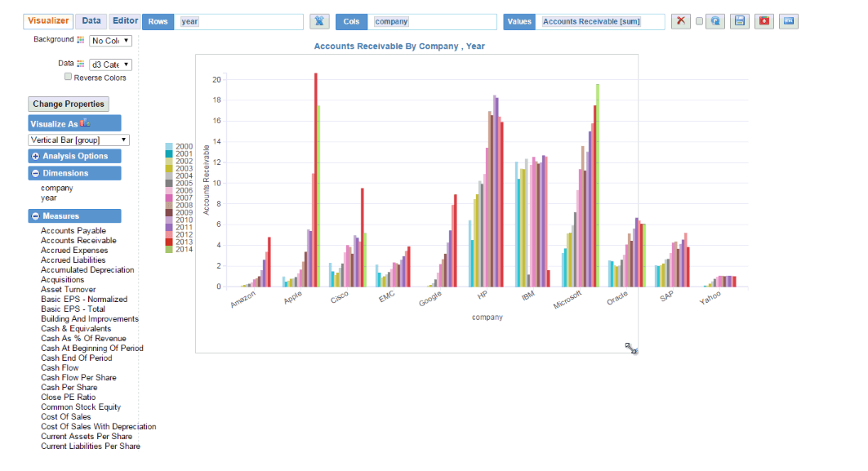Clear the chart using the red X icon

click(x=681, y=21)
